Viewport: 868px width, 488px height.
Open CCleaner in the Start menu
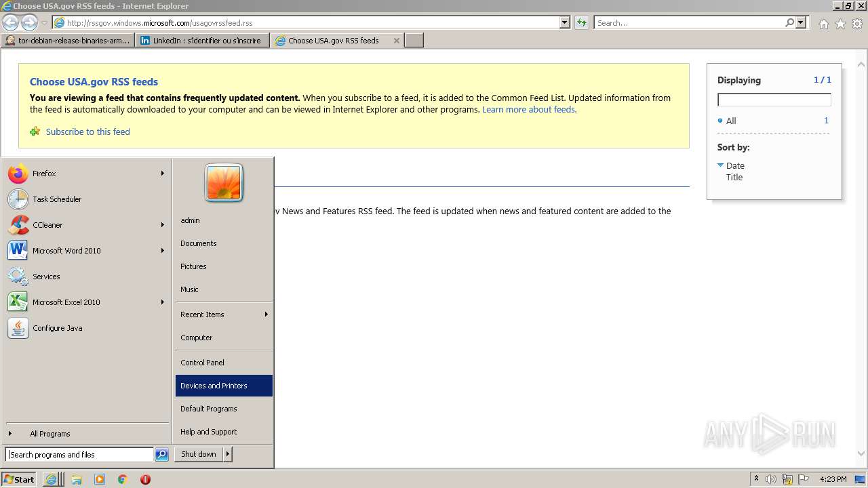click(x=87, y=225)
